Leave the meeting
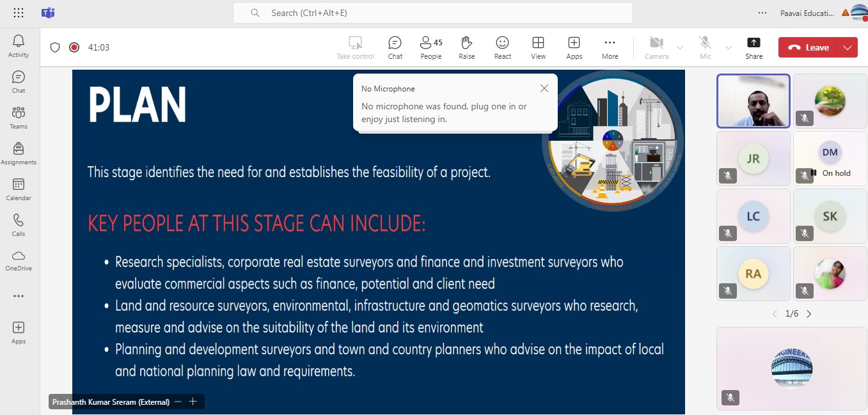Screen dimensions: 868x415 [809, 47]
